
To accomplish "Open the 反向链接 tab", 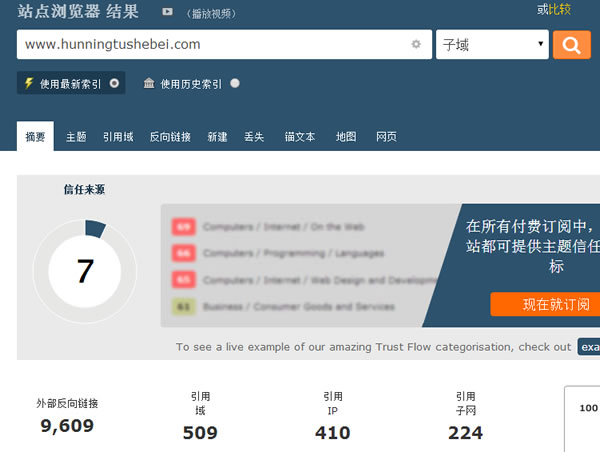I will pyautogui.click(x=170, y=137).
